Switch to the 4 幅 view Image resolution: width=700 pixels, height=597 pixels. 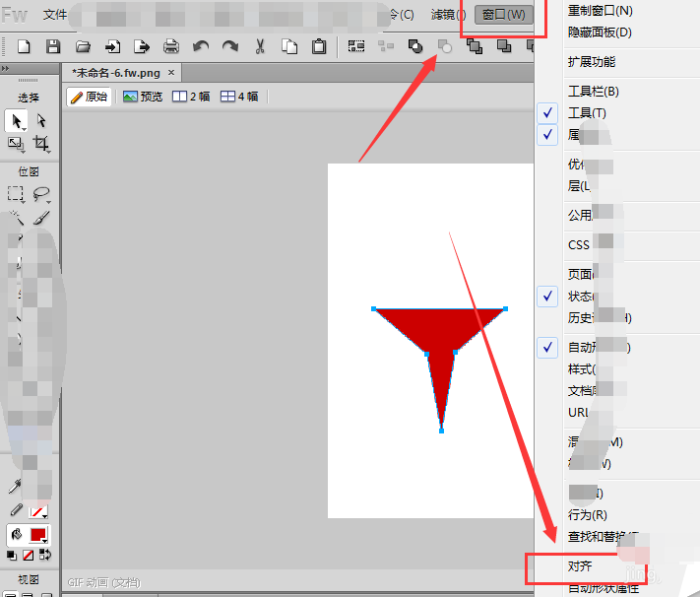click(x=239, y=97)
